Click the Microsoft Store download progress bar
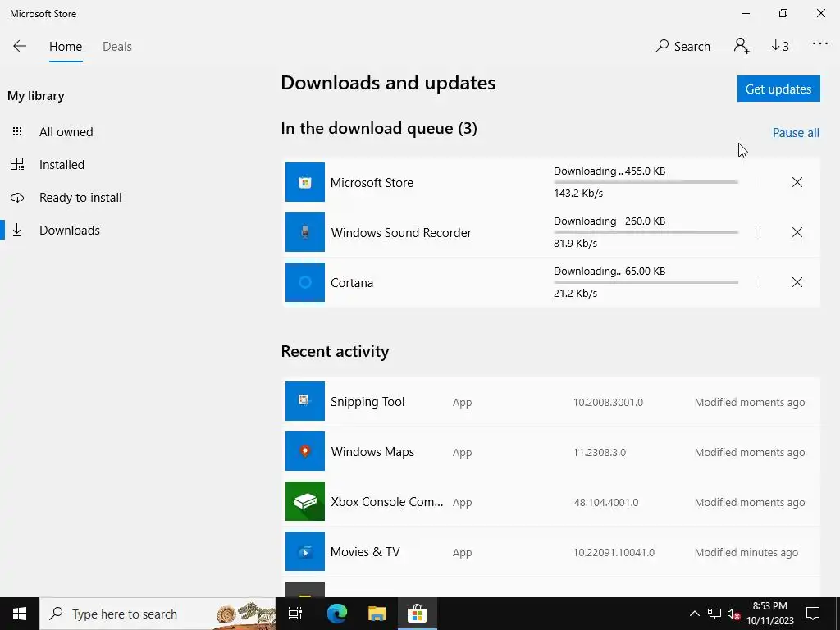 click(x=646, y=182)
